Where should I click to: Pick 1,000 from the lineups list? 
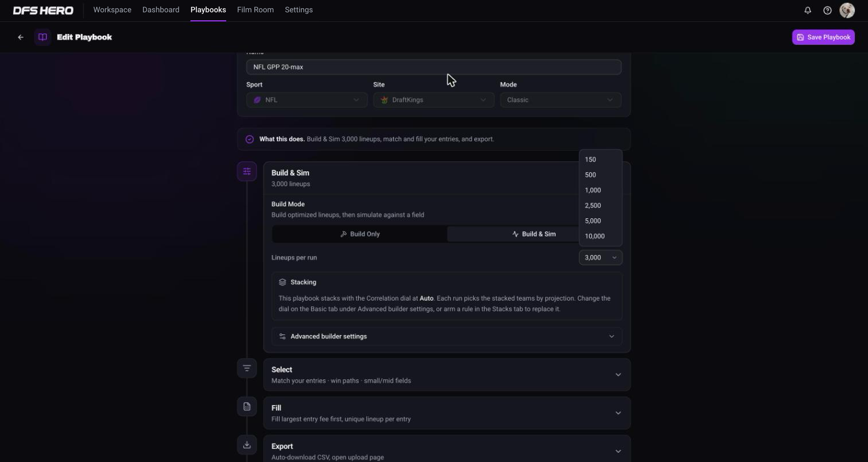(600, 190)
